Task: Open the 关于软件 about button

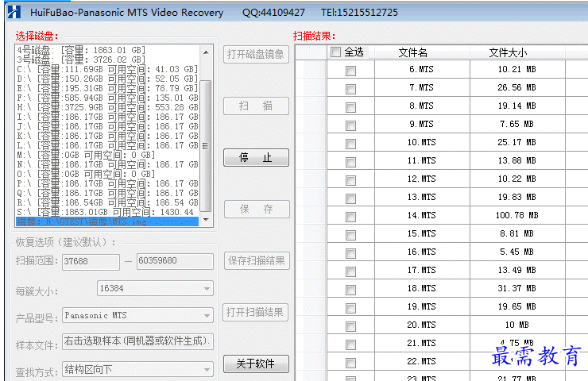Action: pos(256,364)
